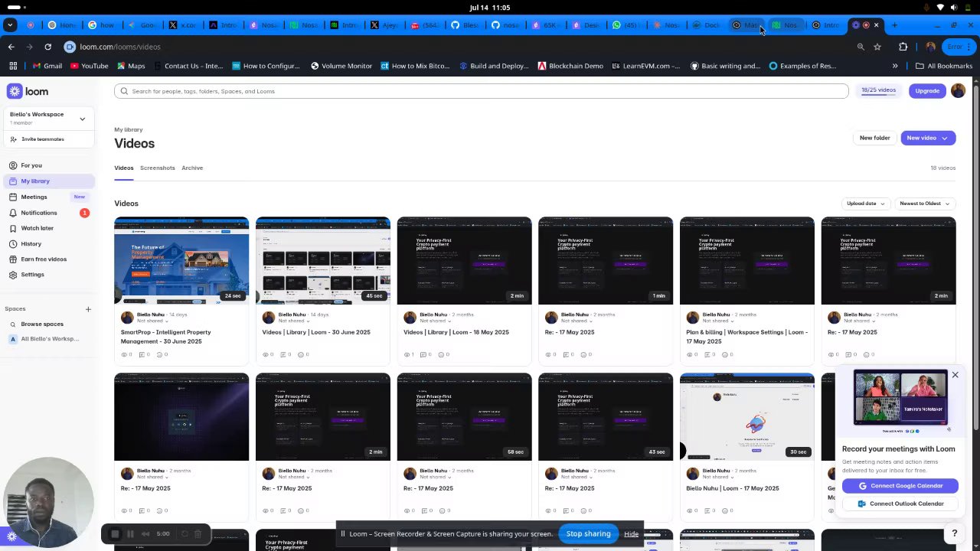
Task: Open the For you page icon
Action: (x=13, y=165)
